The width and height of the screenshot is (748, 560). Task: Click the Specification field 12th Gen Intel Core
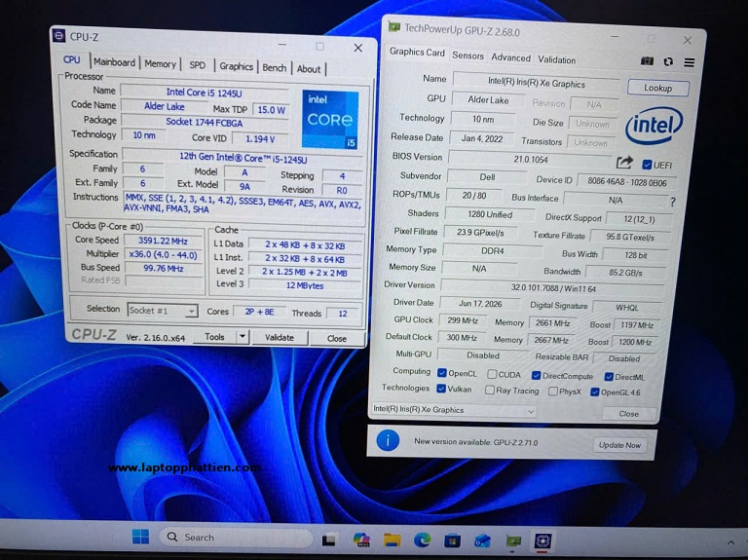[243, 158]
